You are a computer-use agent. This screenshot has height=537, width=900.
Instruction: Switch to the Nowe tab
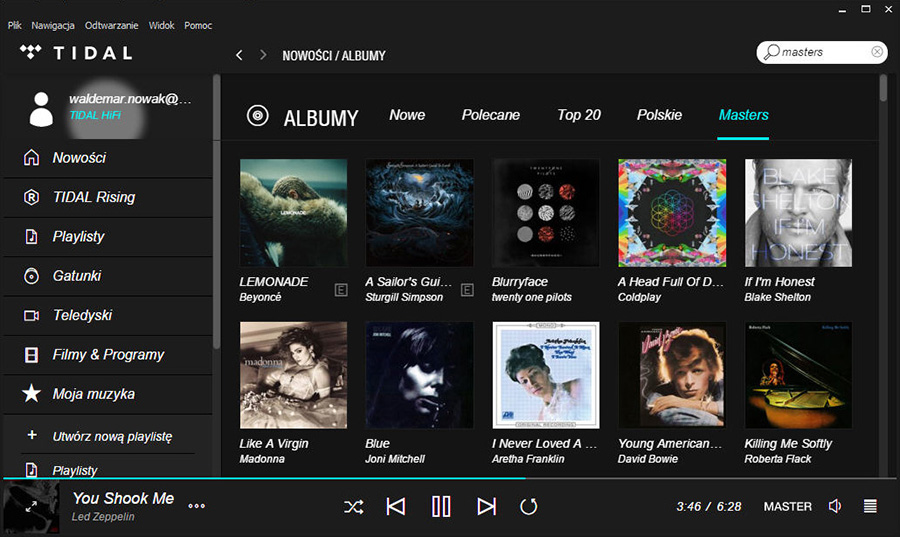click(x=407, y=115)
